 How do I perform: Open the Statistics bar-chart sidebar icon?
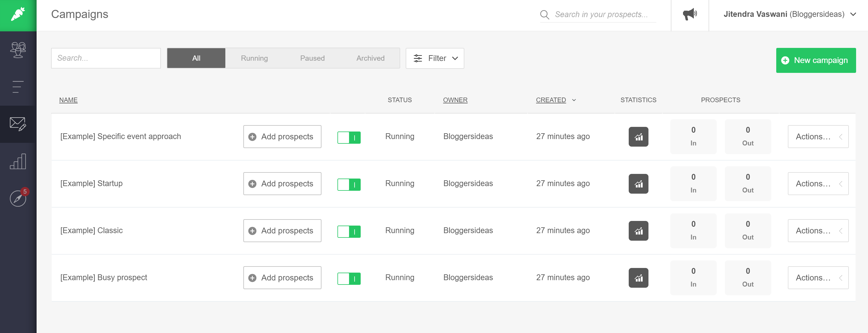18,161
